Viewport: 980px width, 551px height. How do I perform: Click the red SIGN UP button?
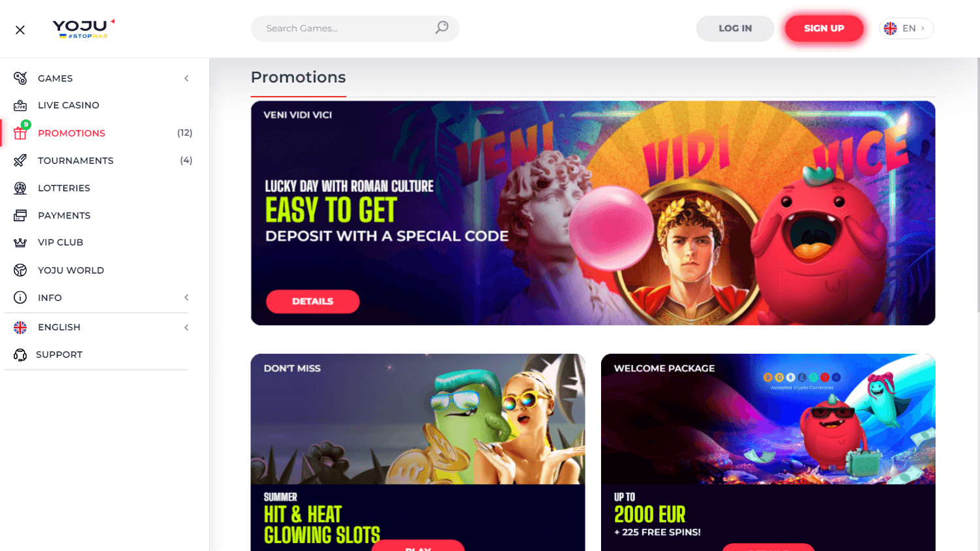click(x=824, y=28)
